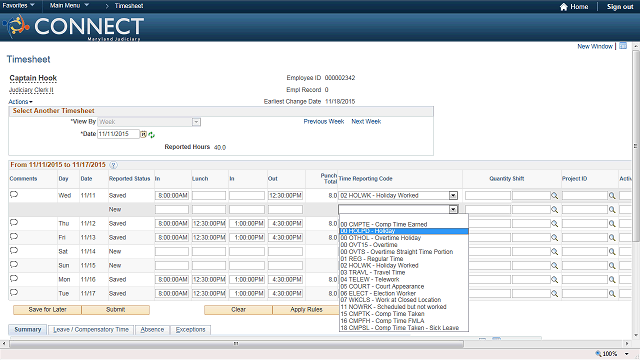Screen dimensions: 640x360
Task: Expand the Actions dropdown
Action: tap(20, 102)
